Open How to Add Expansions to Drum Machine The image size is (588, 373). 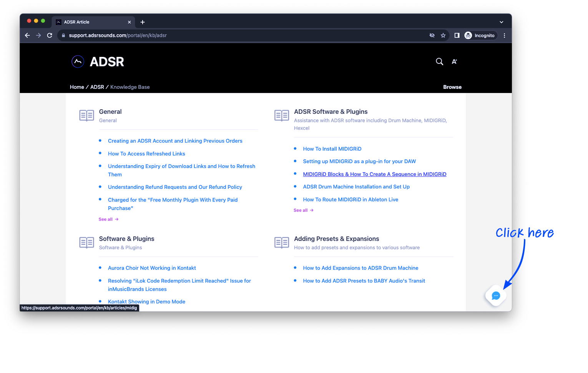pos(360,268)
